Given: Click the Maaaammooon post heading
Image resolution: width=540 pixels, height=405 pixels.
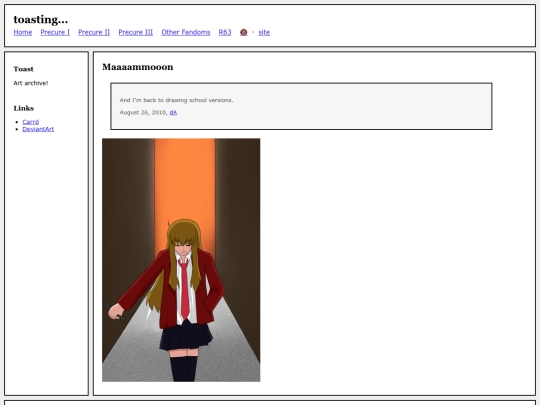Looking at the screenshot, I should (138, 67).
